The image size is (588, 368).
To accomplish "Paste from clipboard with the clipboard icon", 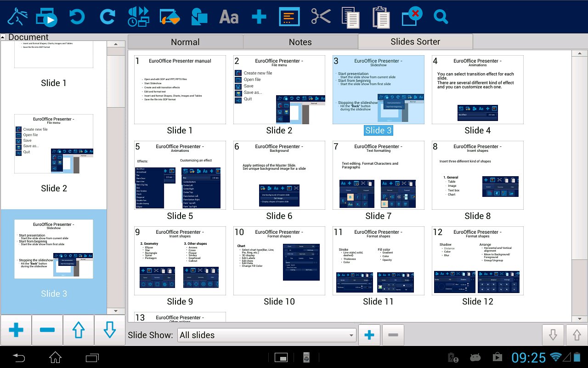I will pyautogui.click(x=381, y=17).
